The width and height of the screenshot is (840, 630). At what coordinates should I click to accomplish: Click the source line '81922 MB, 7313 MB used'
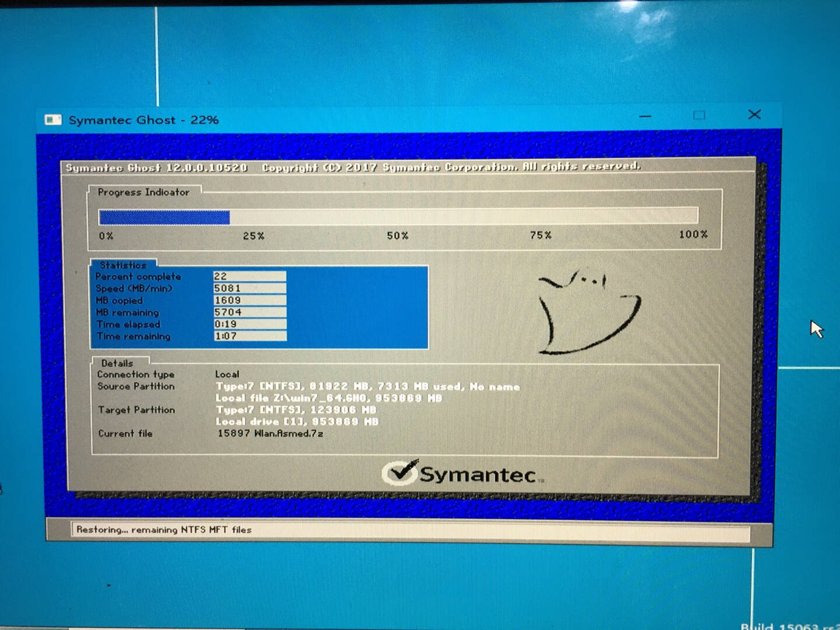(385, 386)
